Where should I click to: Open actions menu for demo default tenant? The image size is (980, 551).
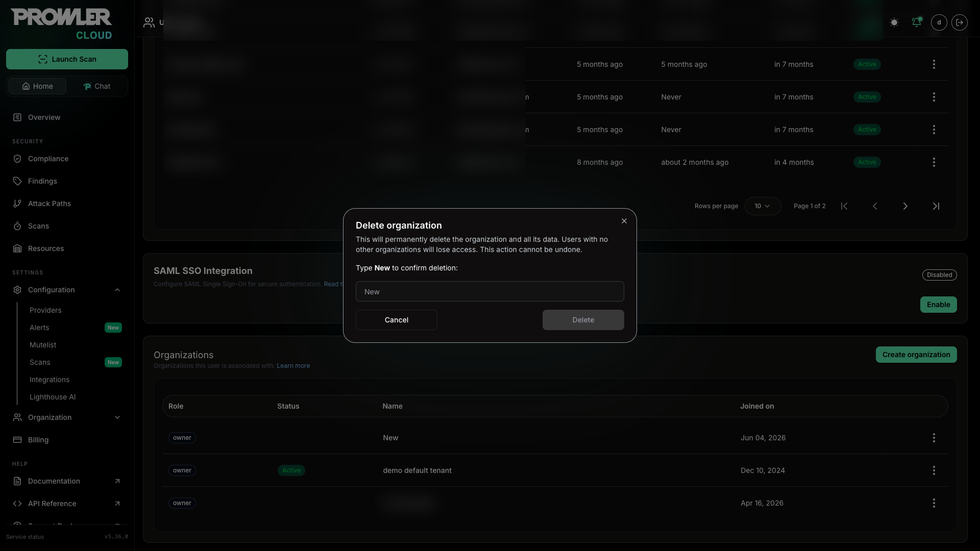[934, 470]
